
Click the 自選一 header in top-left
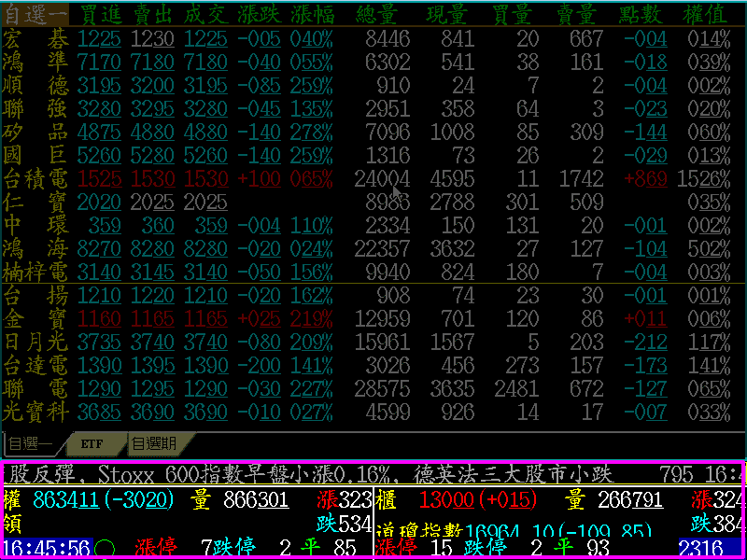35,13
